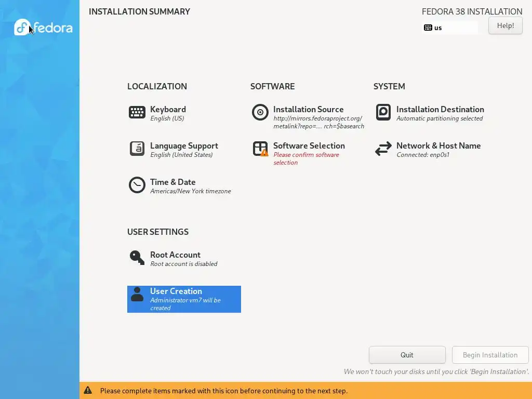Open the Keyboard settings label
The height and width of the screenshot is (399, 532).
(x=168, y=109)
